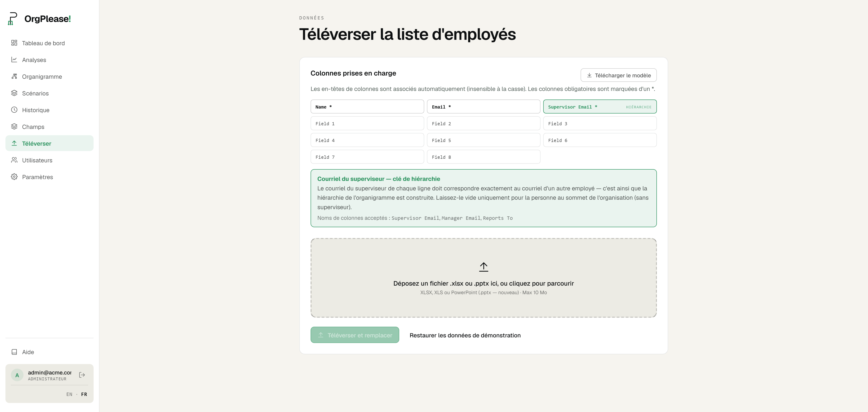Viewport: 868px width, 412px height.
Task: Click the Utilisateurs people icon
Action: tap(14, 160)
